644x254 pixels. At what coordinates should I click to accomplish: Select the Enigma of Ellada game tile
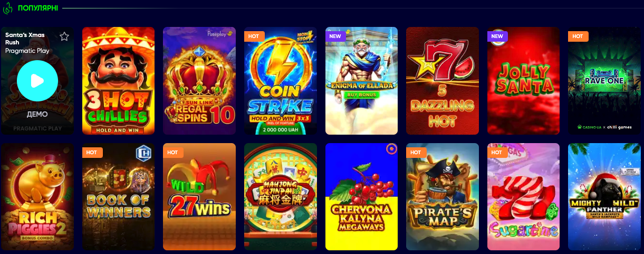coord(361,81)
